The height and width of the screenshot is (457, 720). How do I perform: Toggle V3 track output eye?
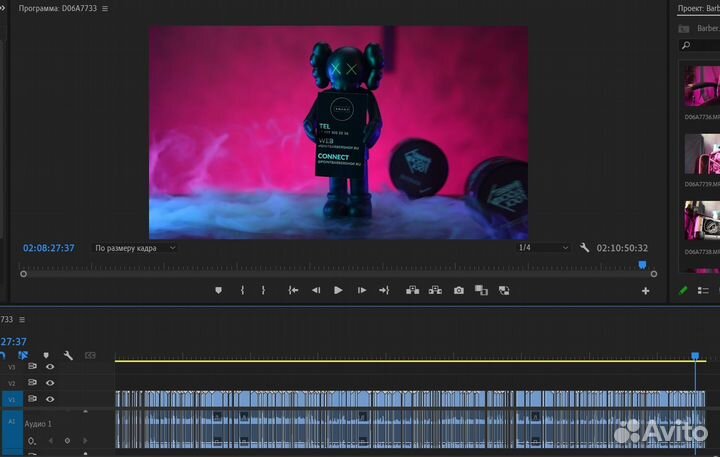click(x=50, y=367)
